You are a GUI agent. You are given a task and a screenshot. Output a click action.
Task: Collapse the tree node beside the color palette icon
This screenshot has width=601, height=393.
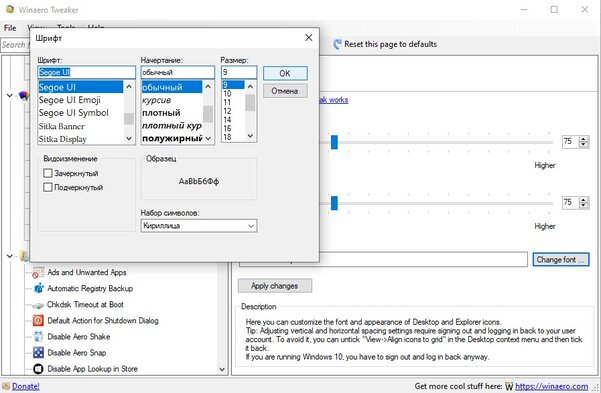(x=10, y=95)
